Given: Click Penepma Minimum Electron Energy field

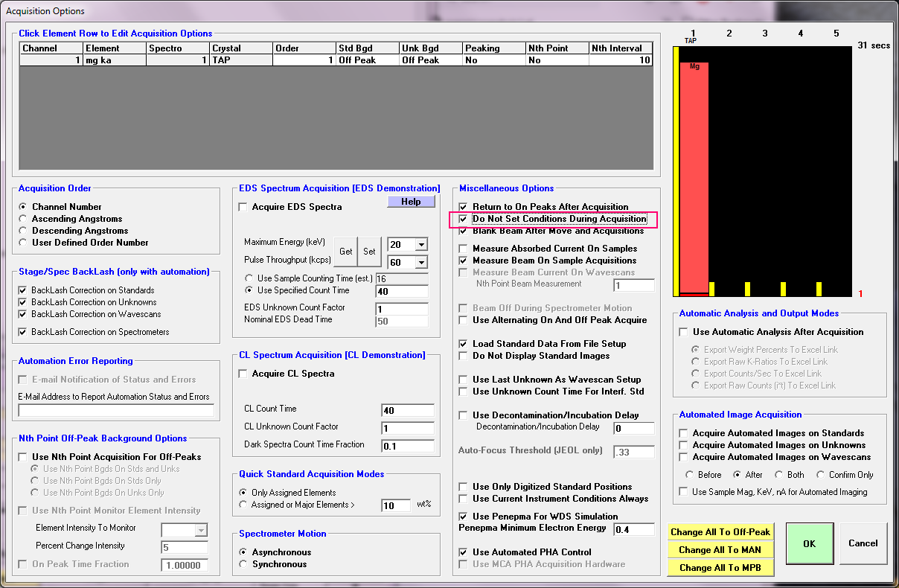Looking at the screenshot, I should point(633,529).
